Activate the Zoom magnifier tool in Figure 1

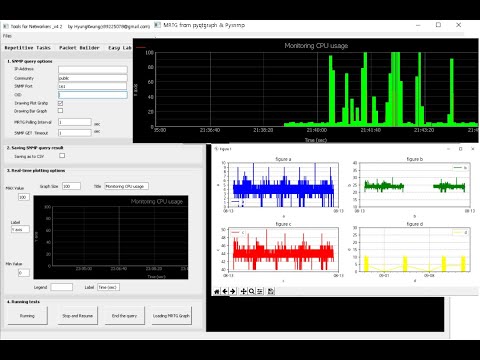[252, 291]
